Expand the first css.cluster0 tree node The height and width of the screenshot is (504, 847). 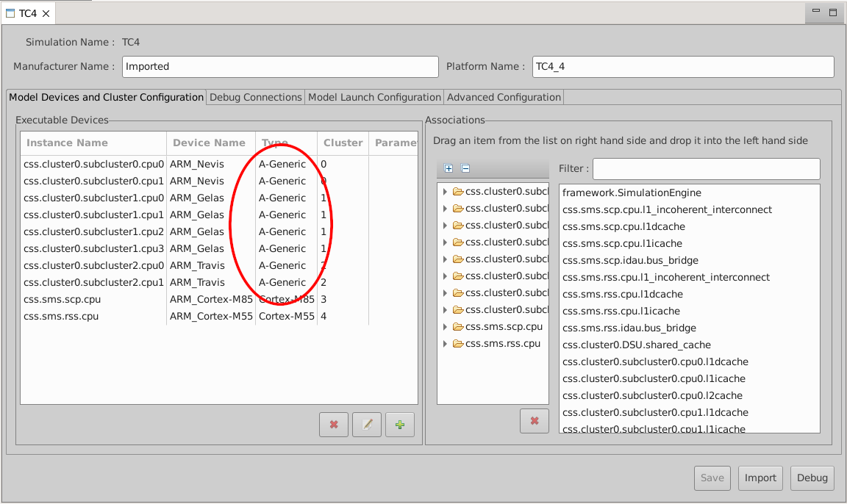click(x=445, y=192)
